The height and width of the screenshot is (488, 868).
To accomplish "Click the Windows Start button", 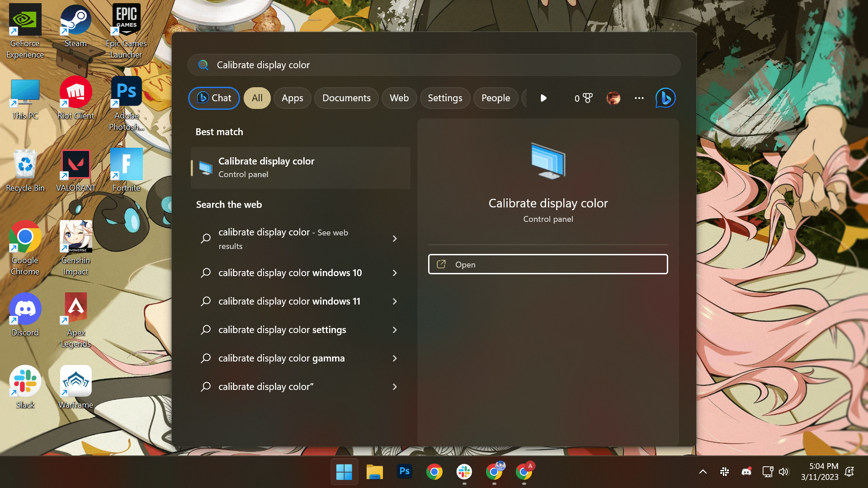I will [344, 472].
